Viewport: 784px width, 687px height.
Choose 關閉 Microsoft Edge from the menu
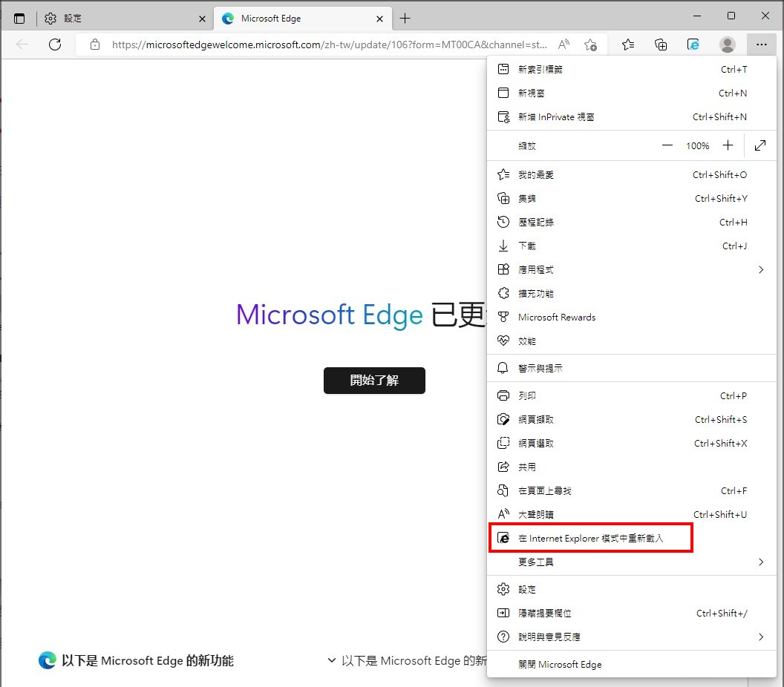(x=632, y=665)
